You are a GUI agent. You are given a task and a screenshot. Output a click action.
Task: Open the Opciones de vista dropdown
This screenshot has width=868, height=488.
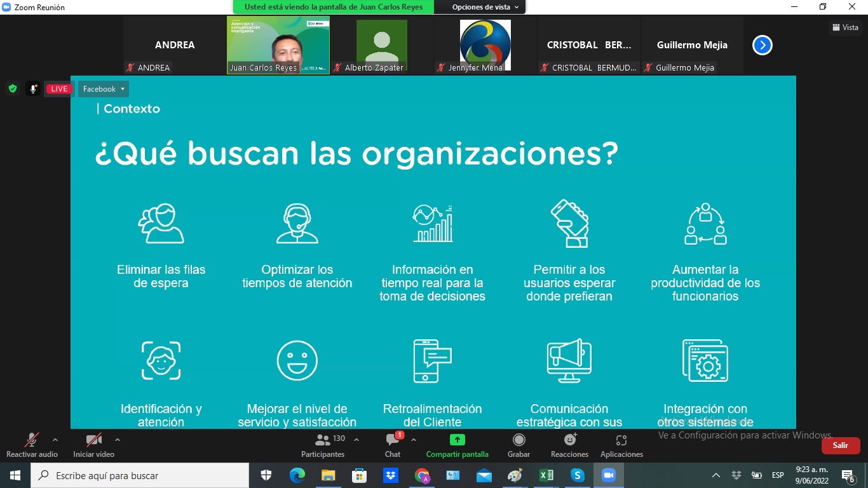(485, 7)
